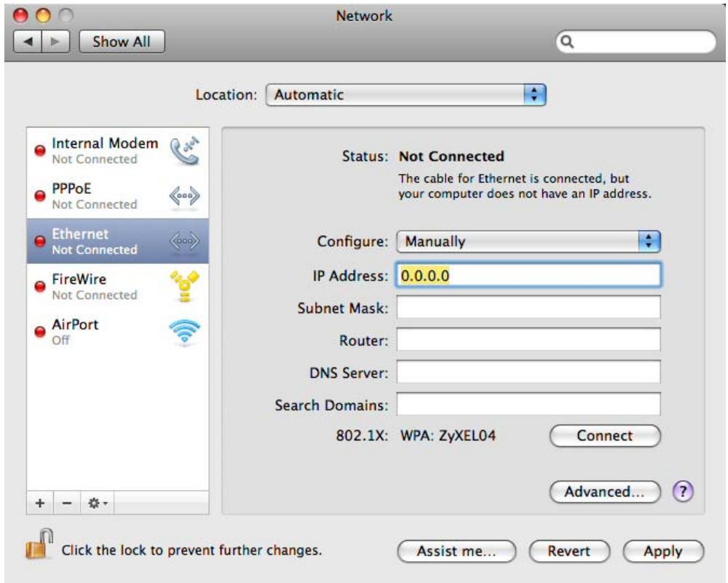The image size is (728, 583).
Task: Open the Location dropdown set to Automatic
Action: click(x=405, y=95)
